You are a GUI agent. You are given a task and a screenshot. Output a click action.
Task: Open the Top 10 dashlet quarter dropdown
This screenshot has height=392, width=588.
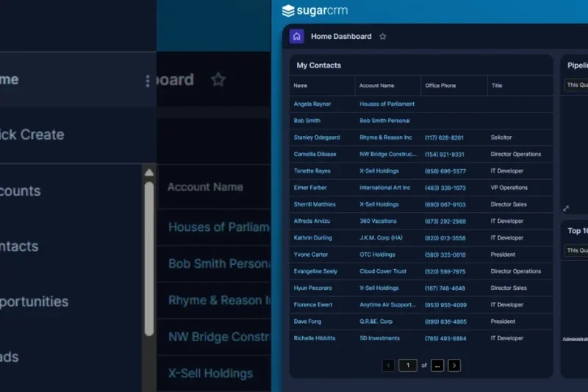(x=576, y=250)
